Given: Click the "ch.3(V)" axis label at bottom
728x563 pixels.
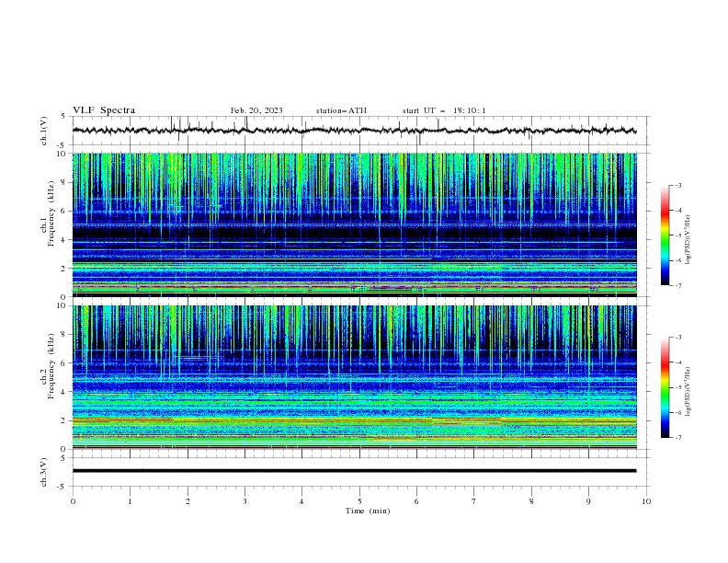Looking at the screenshot, I should click(44, 472).
